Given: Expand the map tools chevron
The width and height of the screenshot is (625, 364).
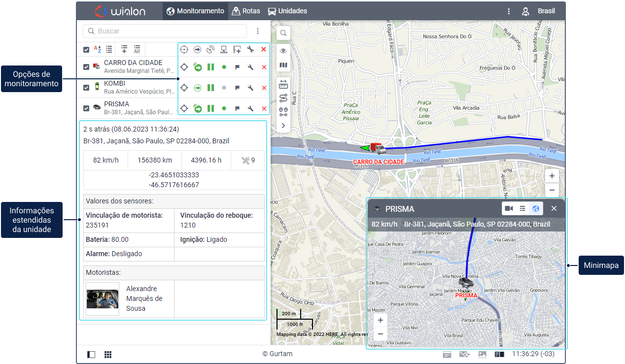Looking at the screenshot, I should [283, 126].
